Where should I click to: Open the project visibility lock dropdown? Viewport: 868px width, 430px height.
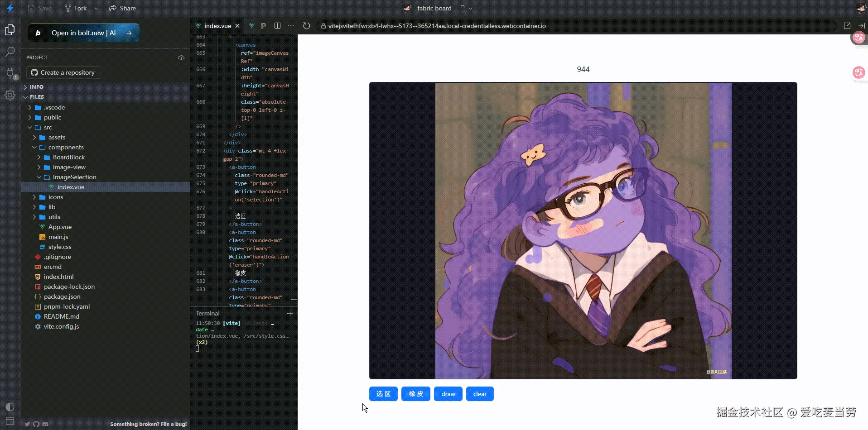click(466, 8)
